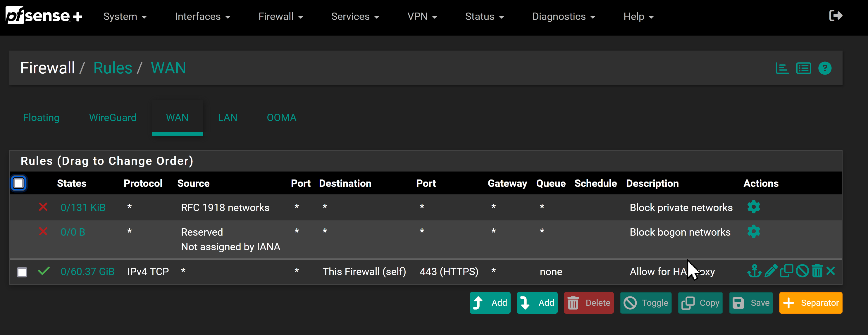Expand the Diagnostics dropdown menu
868x335 pixels.
pyautogui.click(x=563, y=16)
